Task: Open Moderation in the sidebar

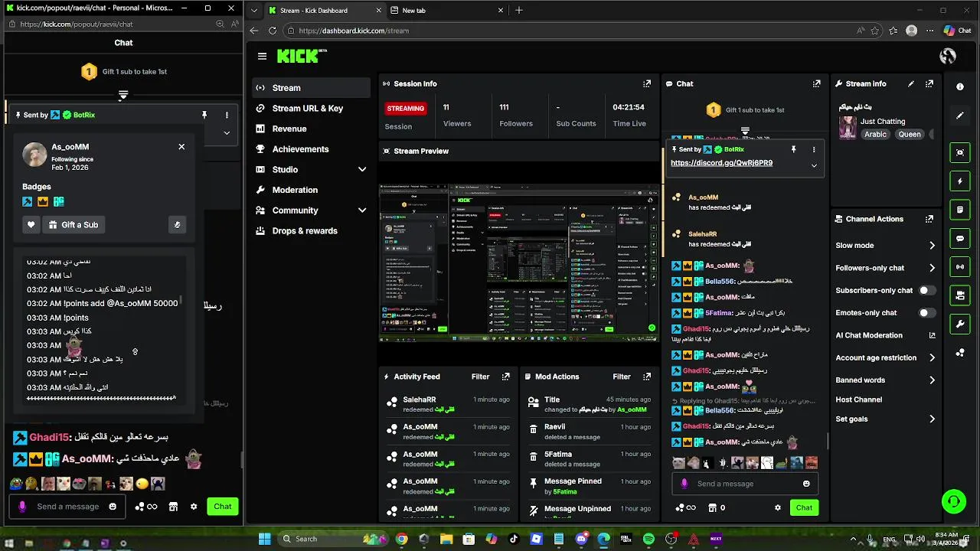Action: point(312,190)
